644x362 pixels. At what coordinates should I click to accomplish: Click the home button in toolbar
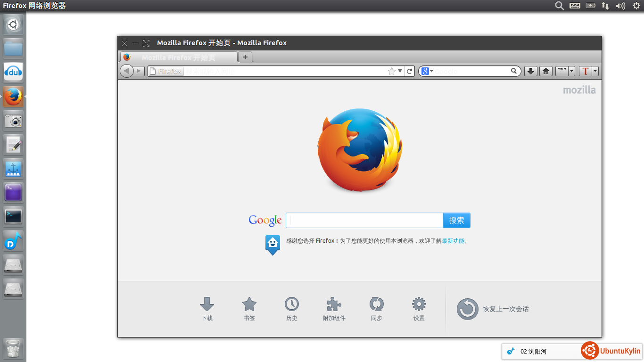click(546, 71)
